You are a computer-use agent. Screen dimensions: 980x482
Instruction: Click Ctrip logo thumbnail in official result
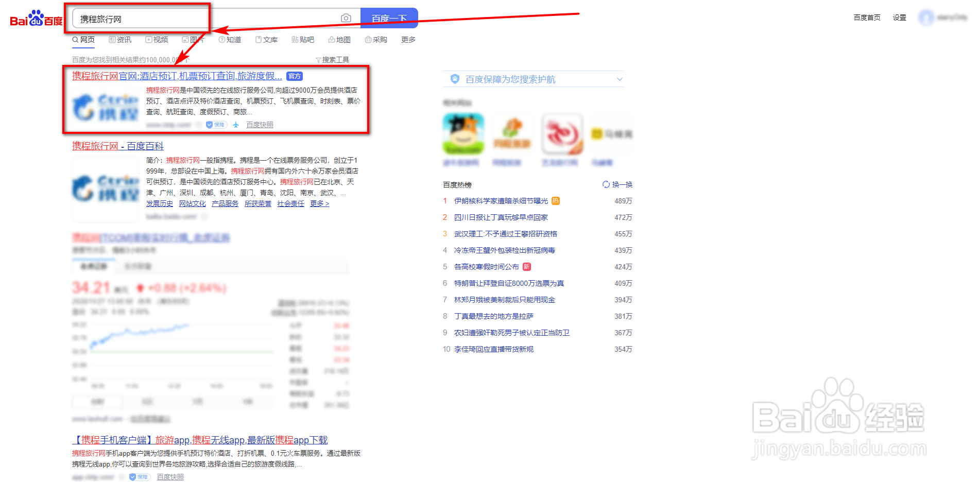pos(106,107)
